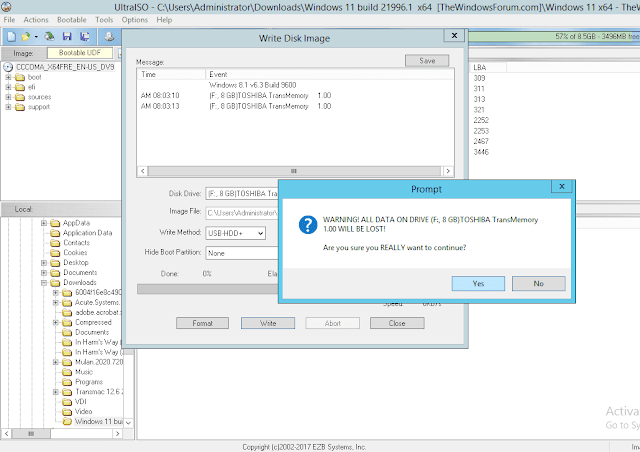640x452 pixels.
Task: Click the disc icon of CCCOMA_X64FRE_EN-US_DV9
Action: pos(8,67)
